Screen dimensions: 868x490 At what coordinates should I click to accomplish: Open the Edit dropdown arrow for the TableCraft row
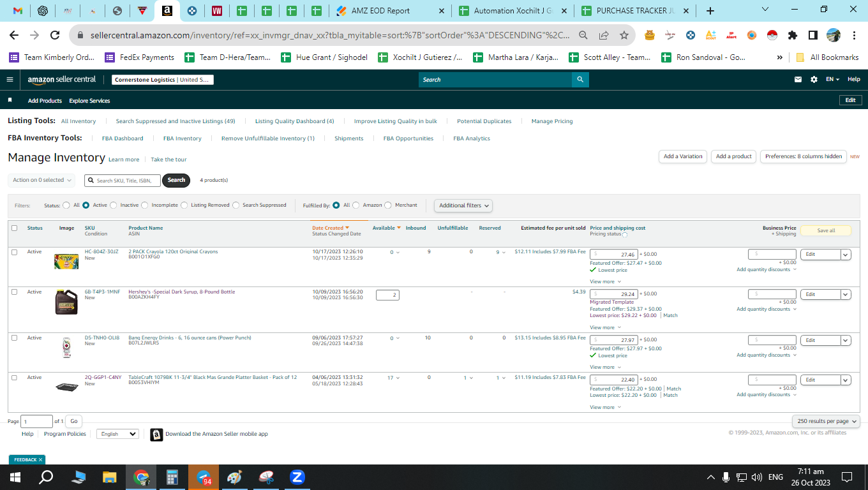[x=846, y=380]
